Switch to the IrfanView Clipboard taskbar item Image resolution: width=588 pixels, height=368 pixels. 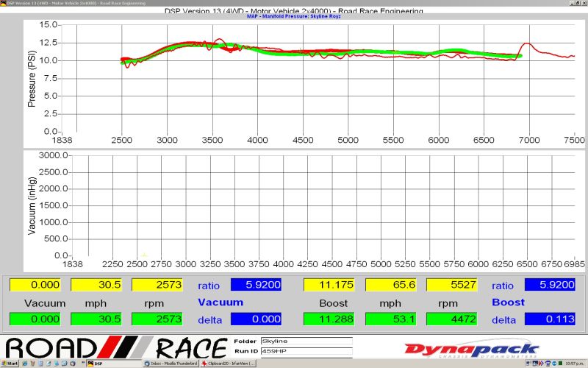[x=228, y=364]
